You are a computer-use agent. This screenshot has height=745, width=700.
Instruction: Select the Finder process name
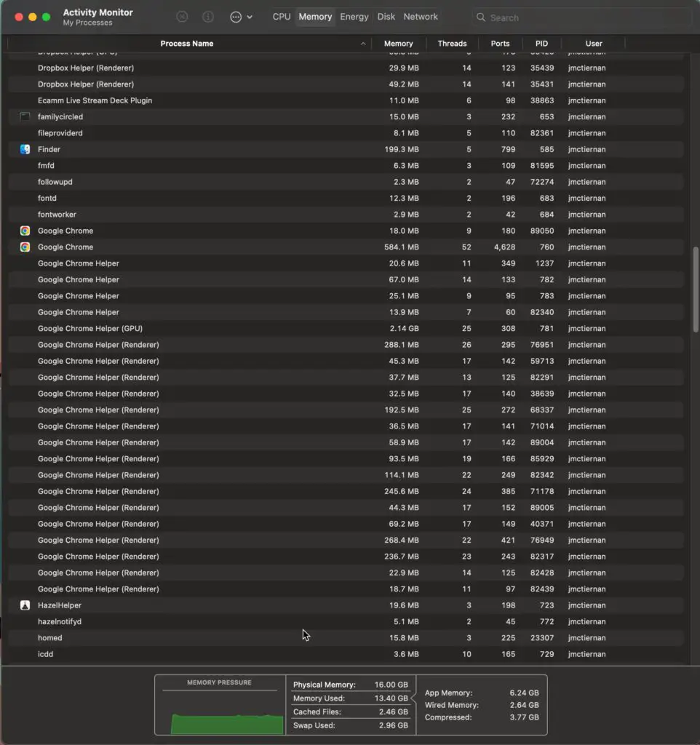coord(49,149)
